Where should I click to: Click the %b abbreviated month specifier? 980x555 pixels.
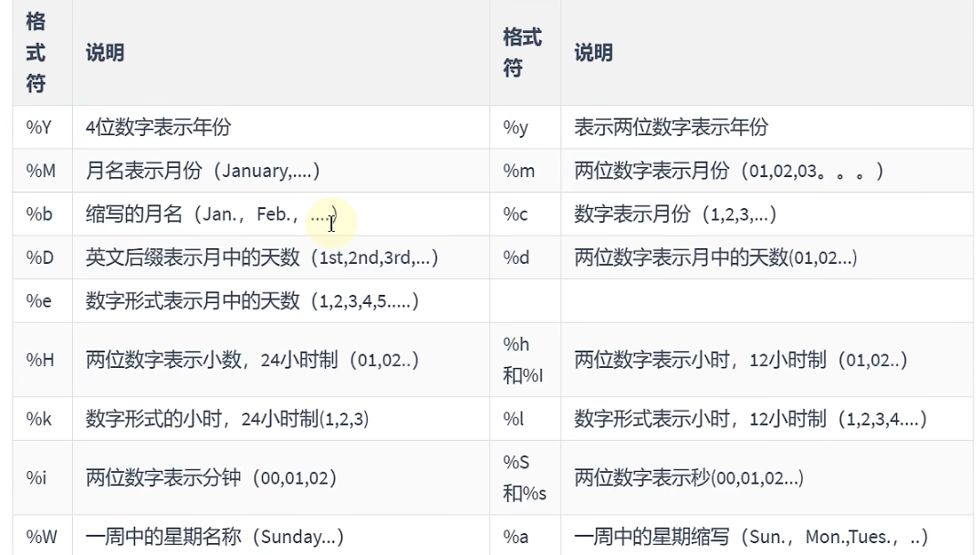coord(39,215)
